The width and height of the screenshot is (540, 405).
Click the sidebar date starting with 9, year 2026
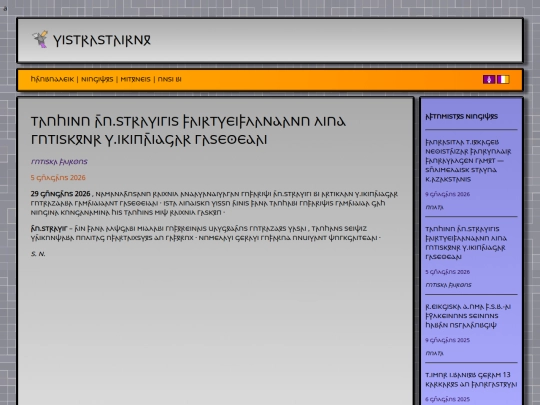pyautogui.click(x=447, y=194)
